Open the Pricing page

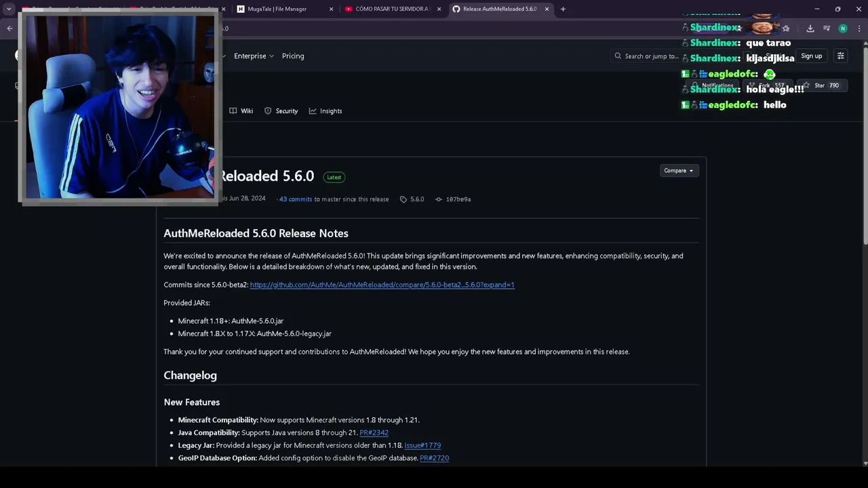293,56
